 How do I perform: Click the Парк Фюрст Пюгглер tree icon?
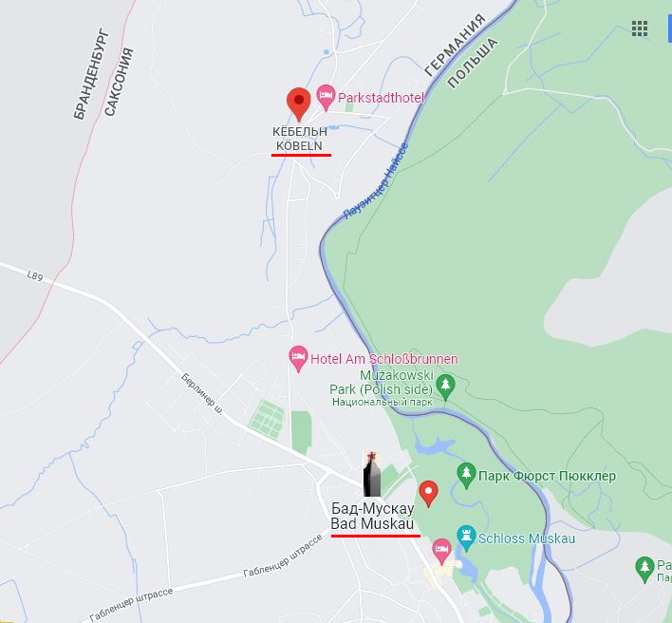[x=466, y=475]
